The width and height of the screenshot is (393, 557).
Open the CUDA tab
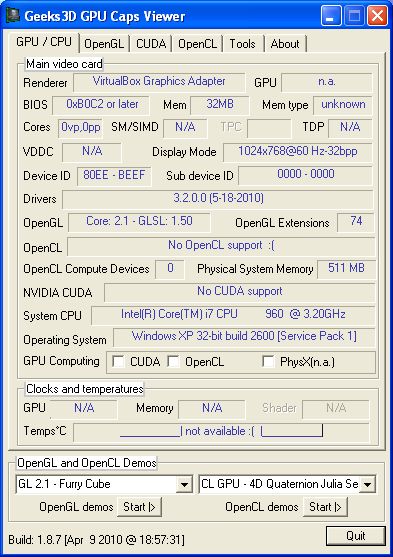click(151, 44)
